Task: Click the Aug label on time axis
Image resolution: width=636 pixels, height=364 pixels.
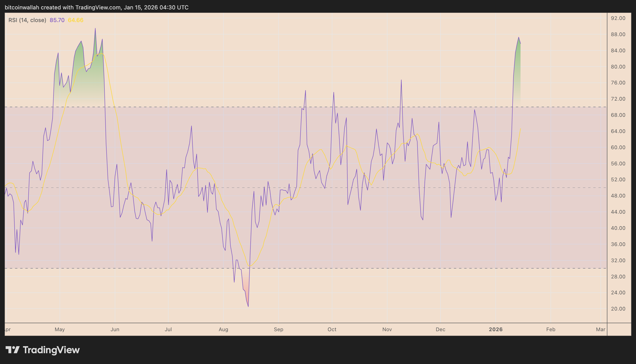Action: coord(223,329)
